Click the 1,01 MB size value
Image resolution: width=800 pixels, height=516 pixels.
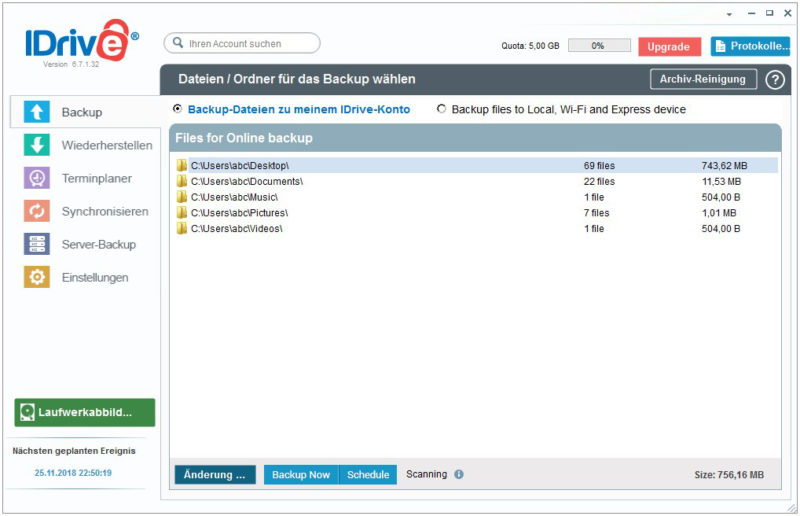(719, 213)
